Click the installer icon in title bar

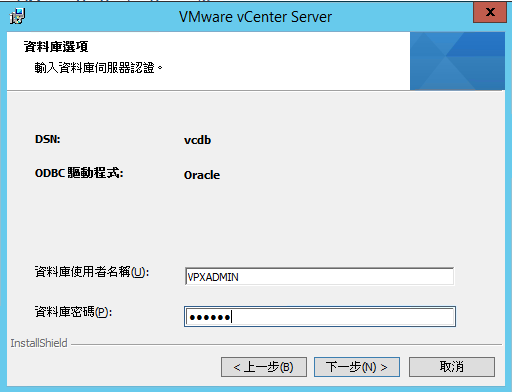click(x=17, y=16)
